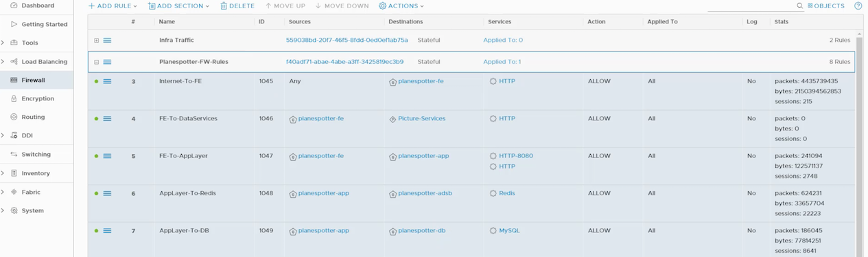The image size is (868, 257).
Task: Toggle green status dot of AppLayer-To-Redis
Action: click(x=96, y=193)
